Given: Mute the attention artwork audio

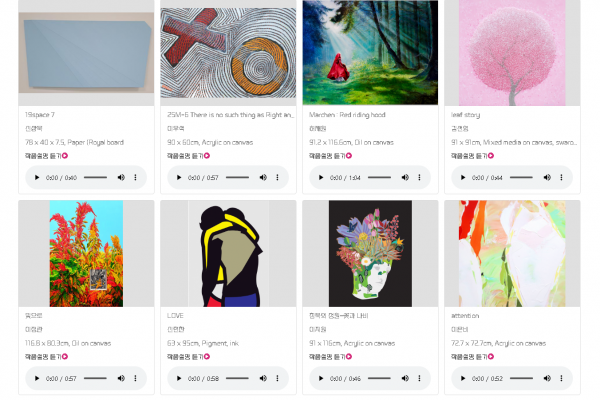Looking at the screenshot, I should (x=547, y=379).
